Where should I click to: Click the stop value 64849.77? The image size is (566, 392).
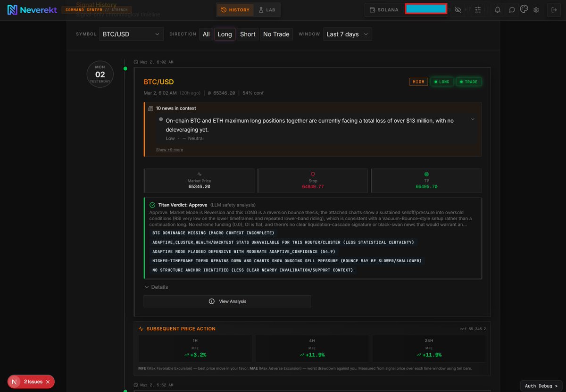(x=313, y=187)
